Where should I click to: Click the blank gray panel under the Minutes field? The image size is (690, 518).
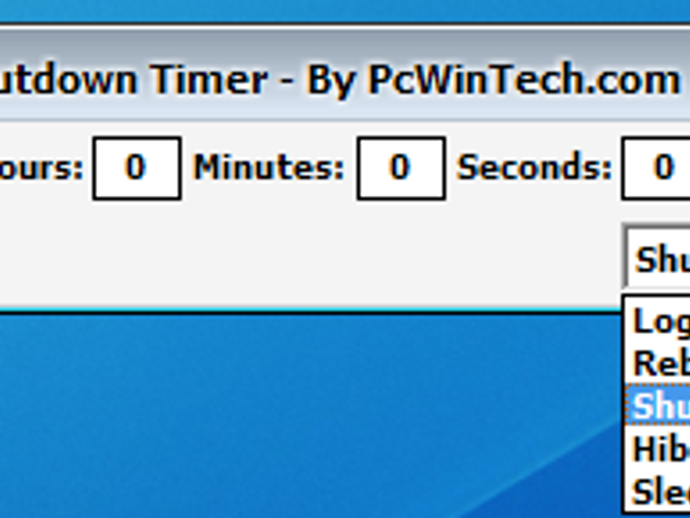401,253
